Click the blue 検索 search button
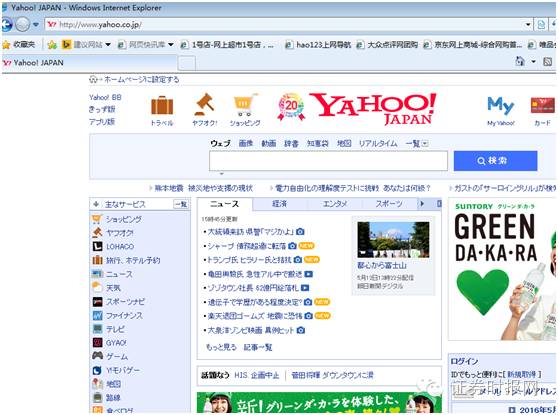 click(495, 161)
